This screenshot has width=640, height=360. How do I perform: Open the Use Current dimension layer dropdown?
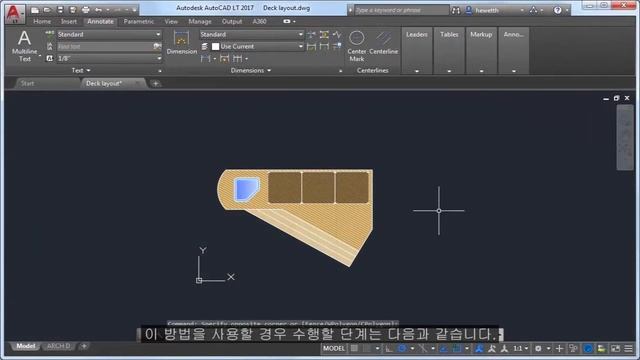[257, 46]
